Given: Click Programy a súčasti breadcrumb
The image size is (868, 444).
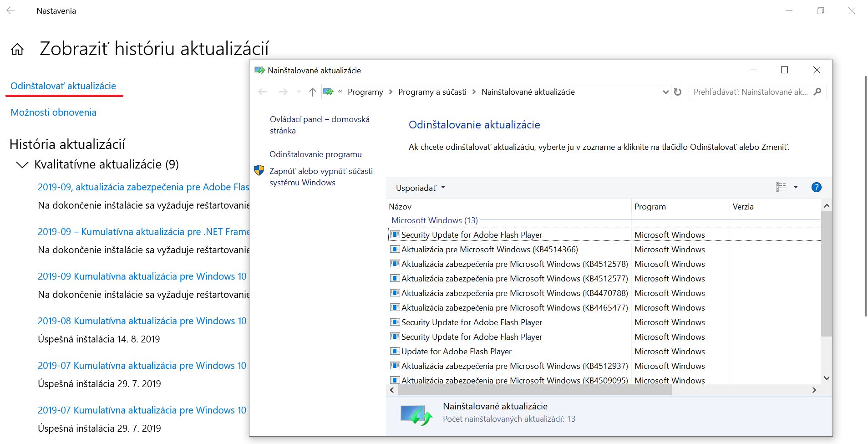Looking at the screenshot, I should tap(432, 92).
